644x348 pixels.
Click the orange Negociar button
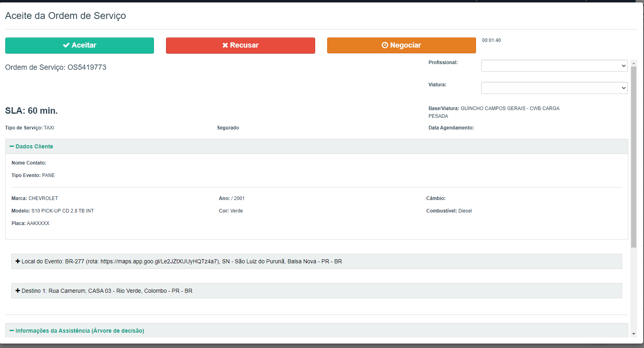coord(401,46)
